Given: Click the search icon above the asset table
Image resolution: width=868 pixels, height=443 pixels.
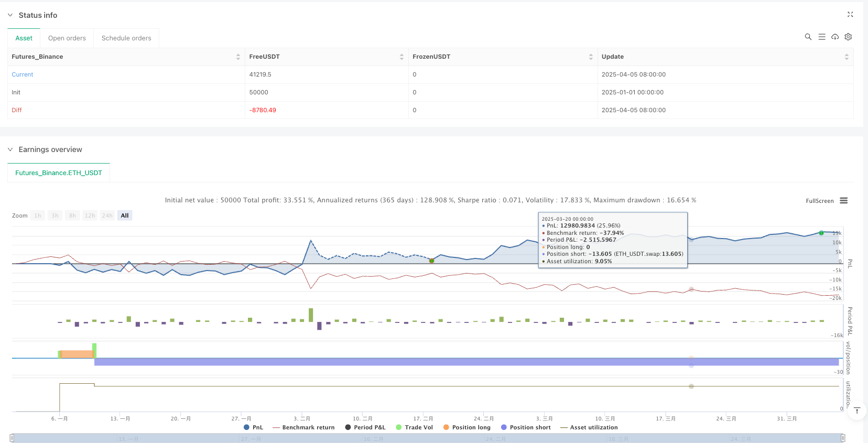Looking at the screenshot, I should 808,37.
